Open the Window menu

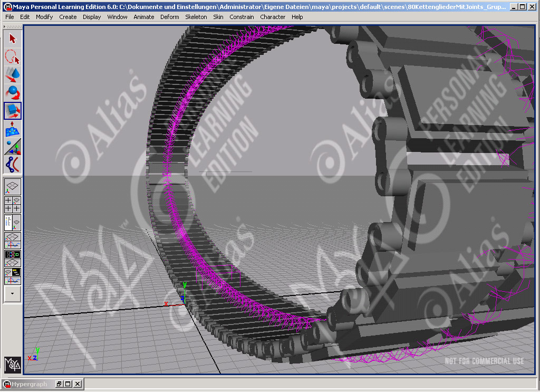click(x=117, y=17)
